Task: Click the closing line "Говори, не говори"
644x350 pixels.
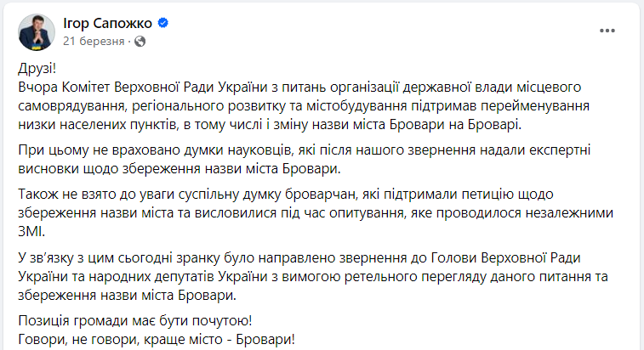Action: click(157, 341)
